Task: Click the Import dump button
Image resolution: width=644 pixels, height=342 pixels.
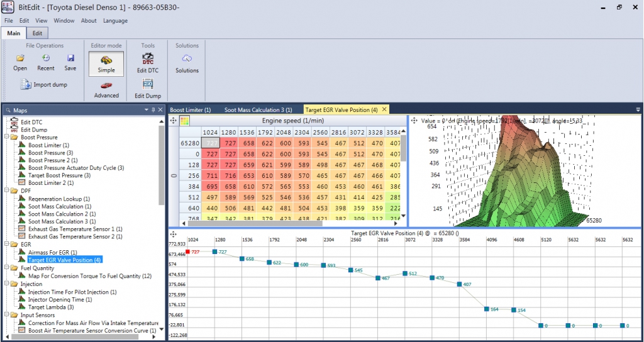Action: [45, 85]
